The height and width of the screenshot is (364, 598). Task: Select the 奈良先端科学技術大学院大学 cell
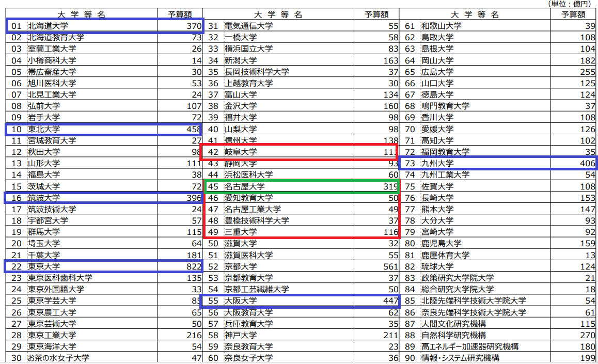pyautogui.click(x=474, y=312)
